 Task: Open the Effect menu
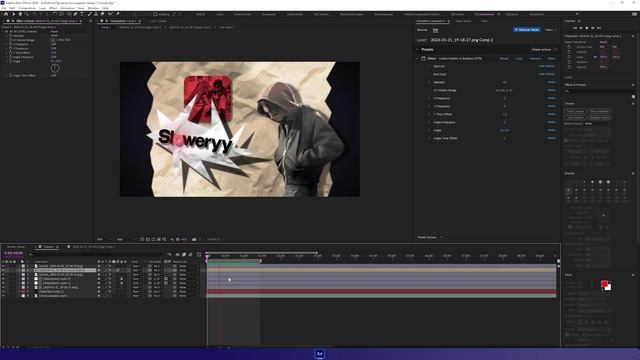53,8
